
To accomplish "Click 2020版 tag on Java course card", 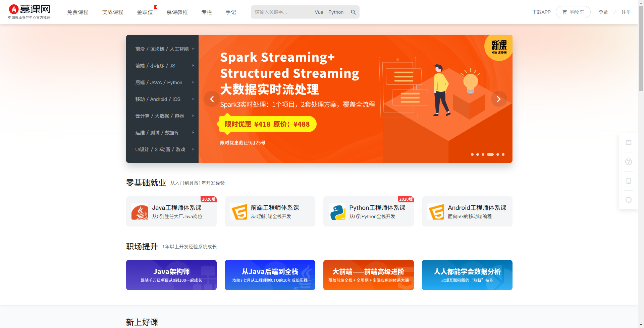I will point(209,199).
